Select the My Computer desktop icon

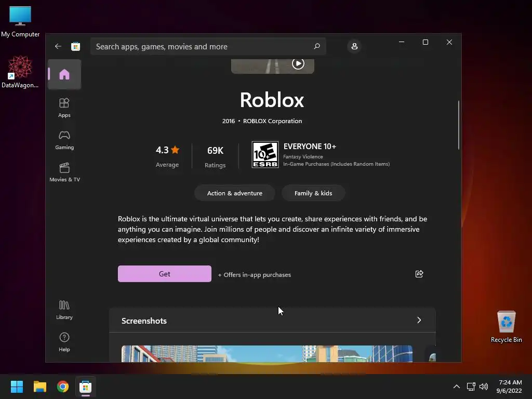[20, 22]
